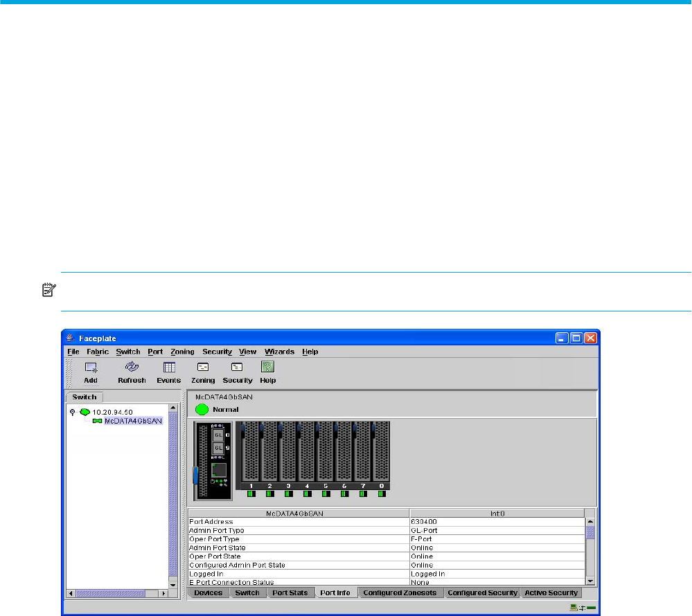Screen dimensions: 692x616
Task: Select blade bay 2 on the faceplate
Action: tap(269, 451)
